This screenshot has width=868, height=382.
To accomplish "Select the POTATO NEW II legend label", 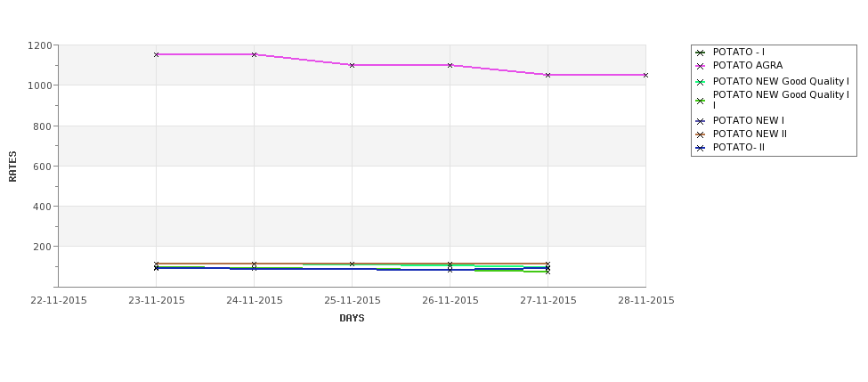I will [x=750, y=134].
